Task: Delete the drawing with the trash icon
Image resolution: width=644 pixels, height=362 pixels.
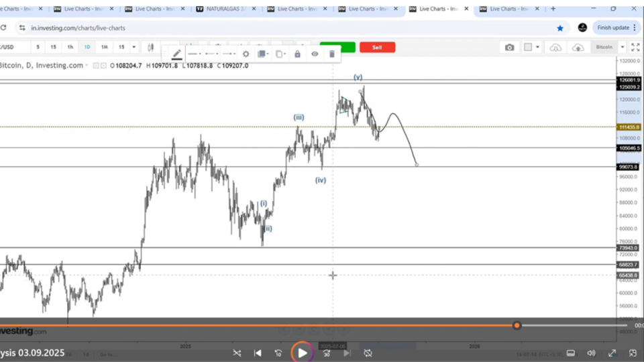Action: point(331,54)
